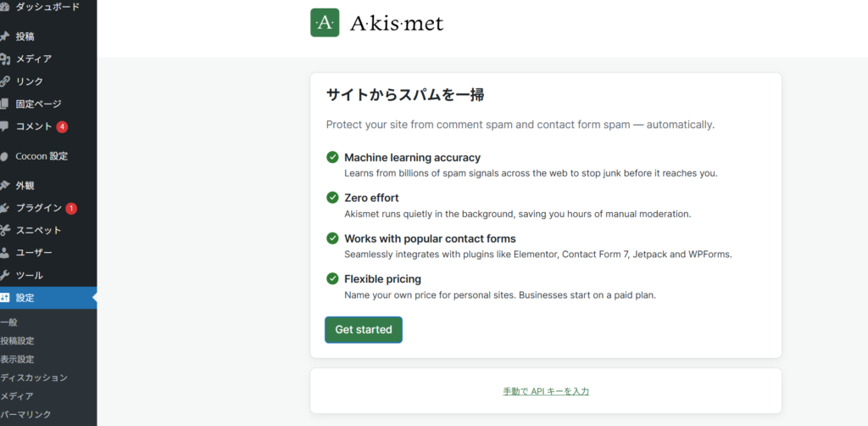Open the 投稿設定 submenu item
Viewport: 868px width, 426px height.
tap(17, 341)
